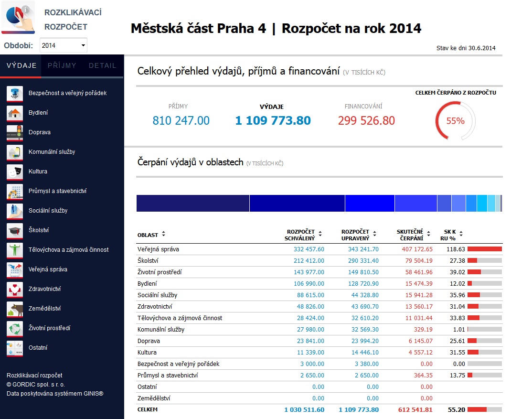Sort table by Oblast column

(163, 234)
